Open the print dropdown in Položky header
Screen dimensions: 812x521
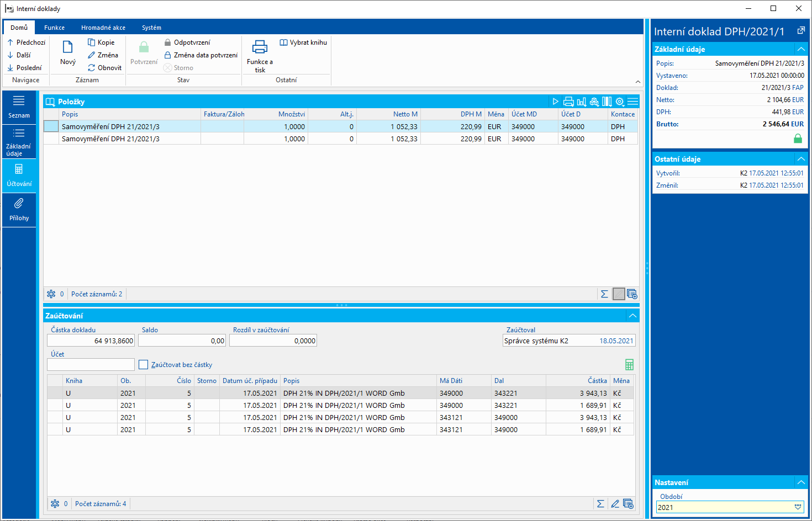tap(568, 102)
